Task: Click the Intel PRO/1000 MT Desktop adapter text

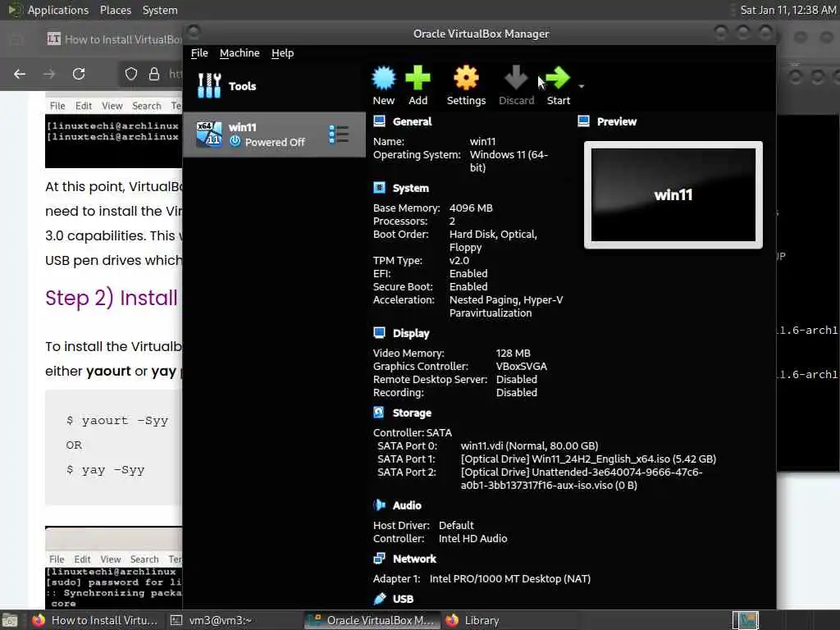Action: tap(510, 578)
